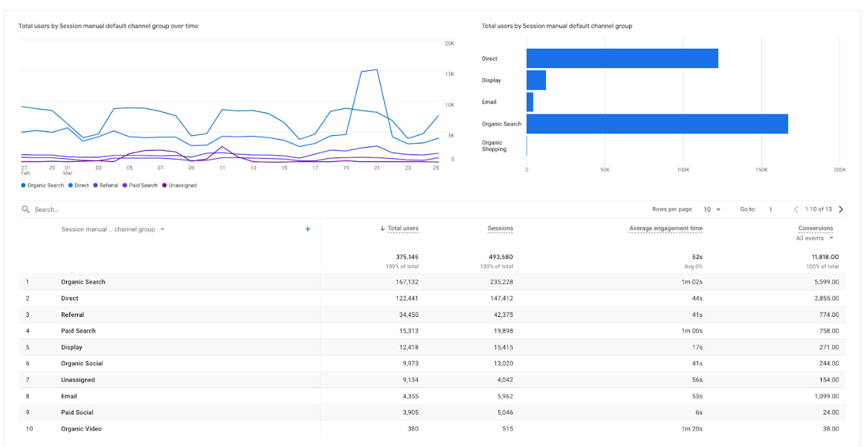Click the Email bar in bar chart
The width and height of the screenshot is (868, 447).
point(530,102)
